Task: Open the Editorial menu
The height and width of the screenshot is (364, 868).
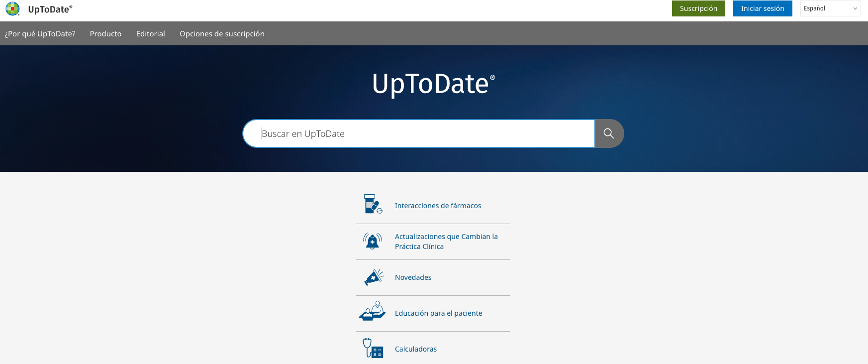Action: tap(151, 34)
